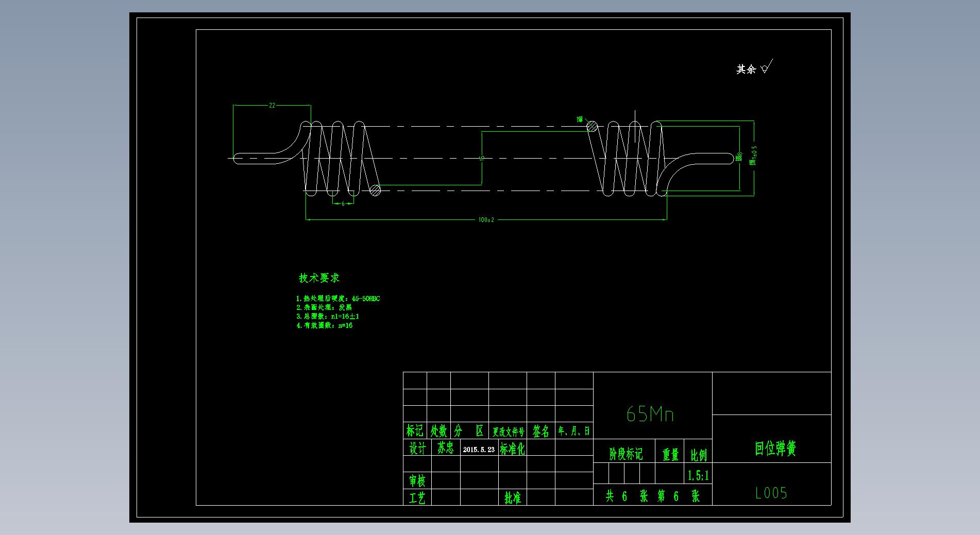The width and height of the screenshot is (980, 535).
Task: Click the hatched wire cross-section at upper right coil
Action: coord(592,126)
